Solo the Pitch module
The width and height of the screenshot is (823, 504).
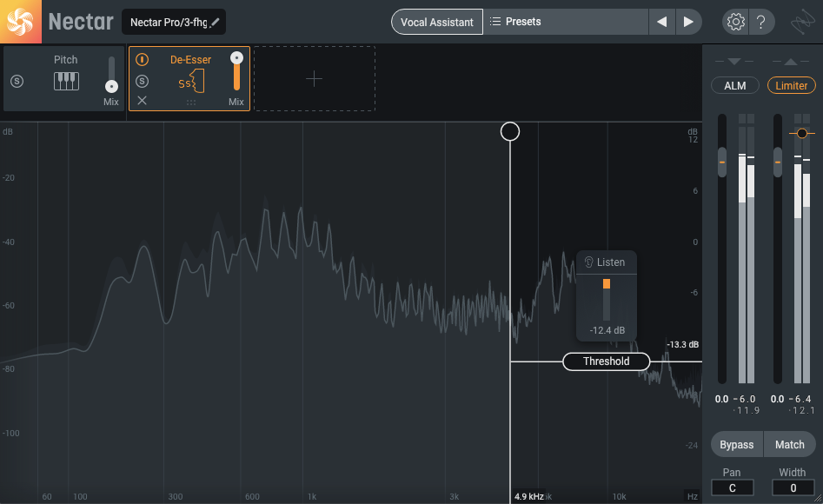[x=17, y=82]
